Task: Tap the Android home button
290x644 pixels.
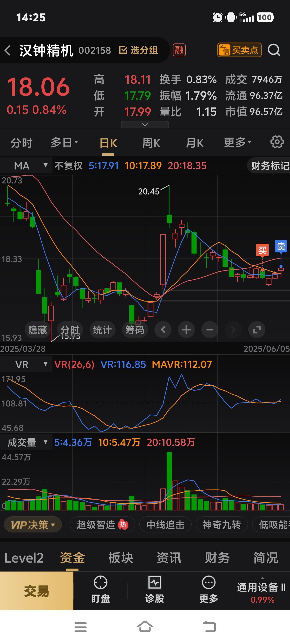Action: [x=145, y=627]
